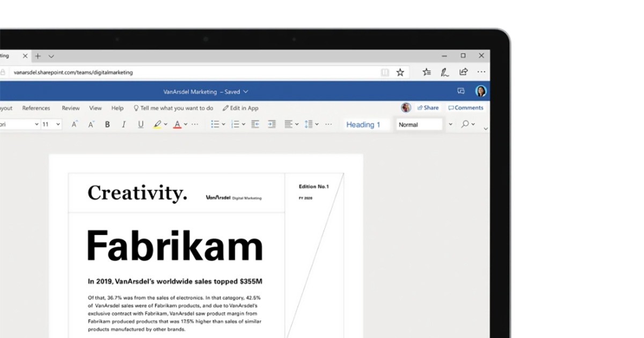Open the Comments pane

coord(465,107)
